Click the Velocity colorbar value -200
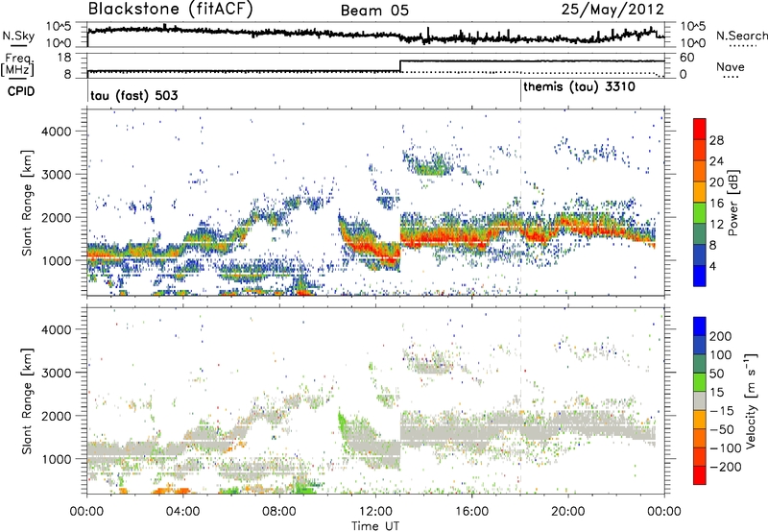 click(x=726, y=467)
